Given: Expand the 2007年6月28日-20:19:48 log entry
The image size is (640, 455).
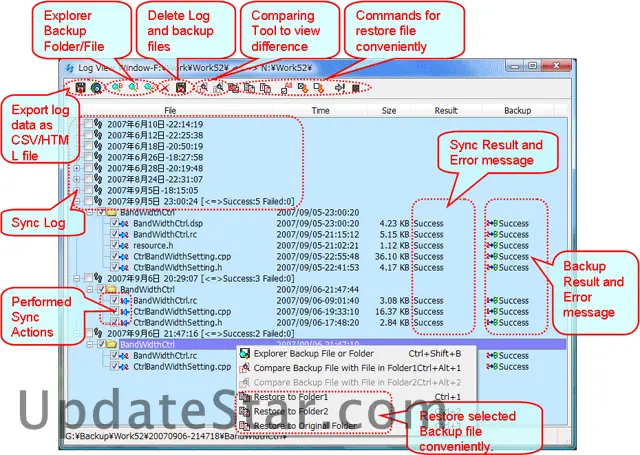Looking at the screenshot, I should 77,168.
